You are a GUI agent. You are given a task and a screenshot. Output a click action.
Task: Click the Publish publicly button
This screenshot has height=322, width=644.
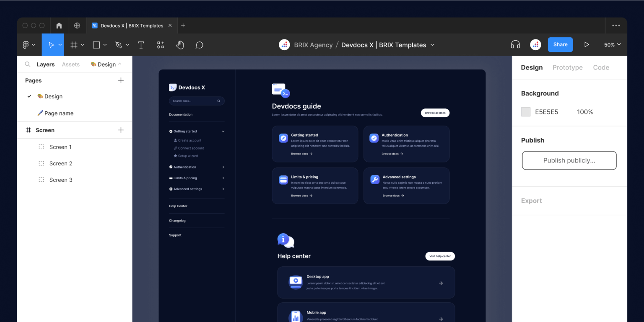coord(569,160)
